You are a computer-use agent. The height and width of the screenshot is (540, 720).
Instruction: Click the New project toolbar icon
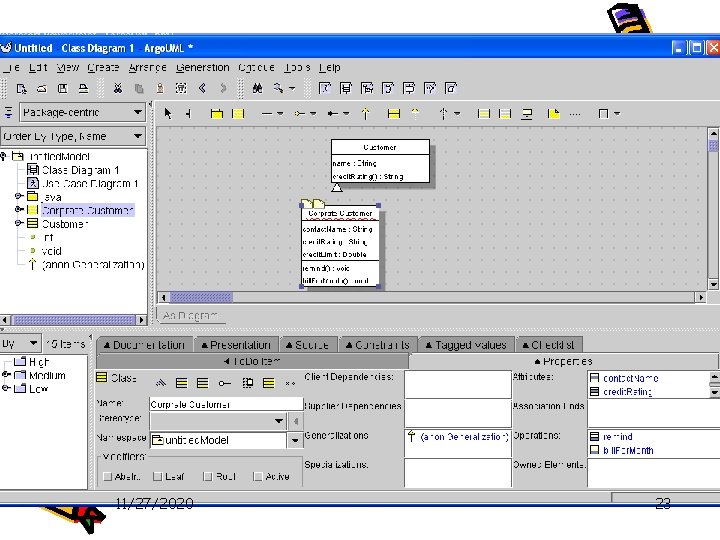point(21,88)
